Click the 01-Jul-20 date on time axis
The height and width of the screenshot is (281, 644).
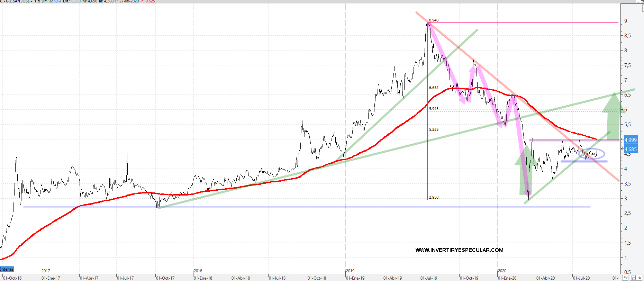pos(581,278)
